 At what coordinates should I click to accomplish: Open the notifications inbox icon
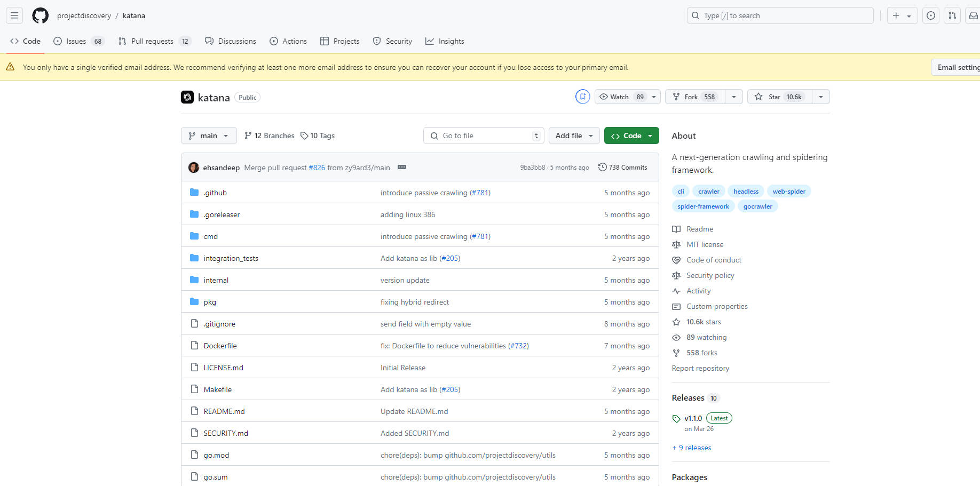tap(973, 15)
